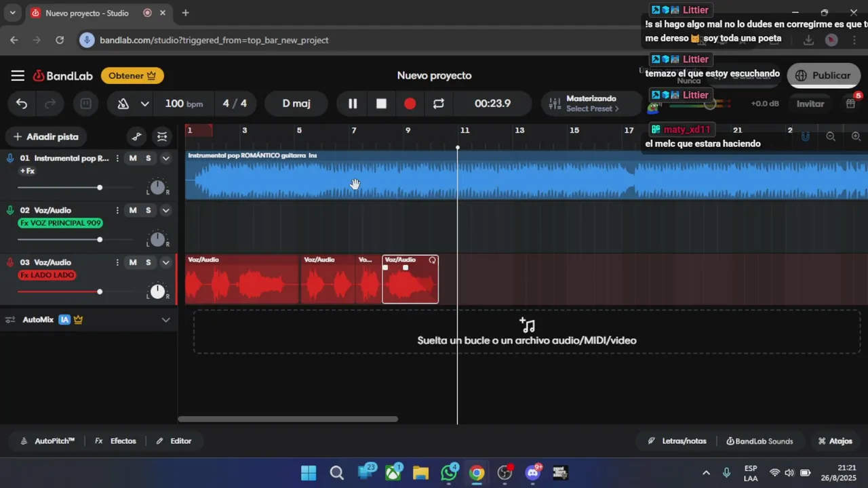The image size is (868, 488).
Task: Open the track mixer settings icon
Action: pyautogui.click(x=161, y=137)
